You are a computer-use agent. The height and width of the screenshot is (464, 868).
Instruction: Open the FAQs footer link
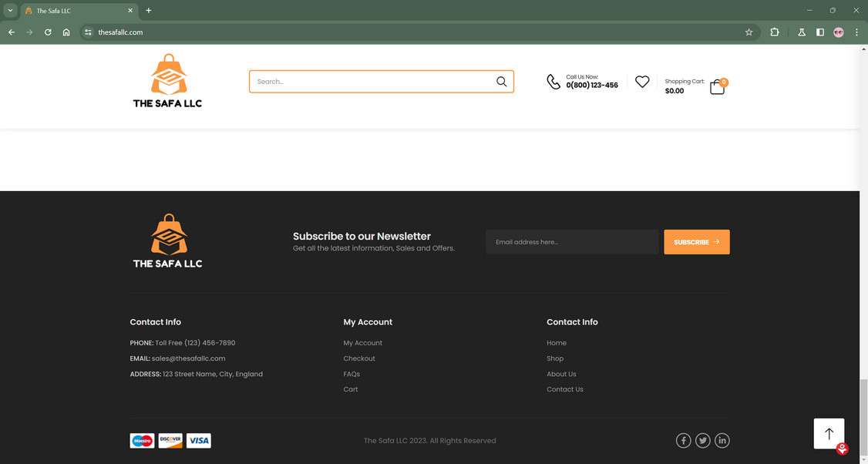352,374
